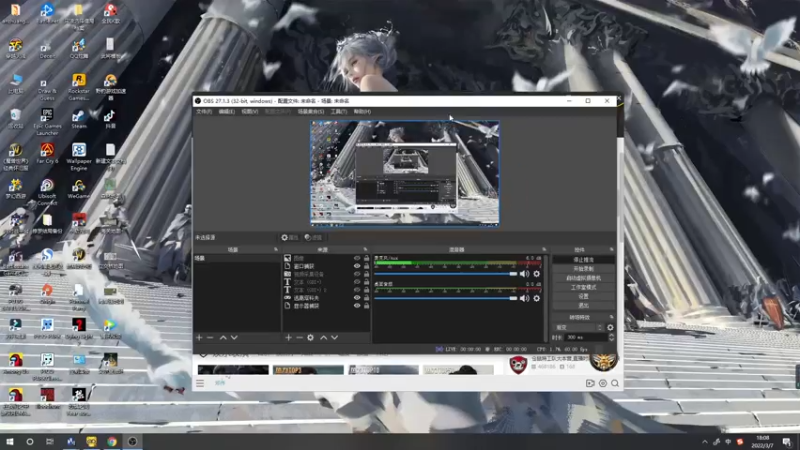Click 属性 properties button below preview
The width and height of the screenshot is (800, 450).
point(290,237)
